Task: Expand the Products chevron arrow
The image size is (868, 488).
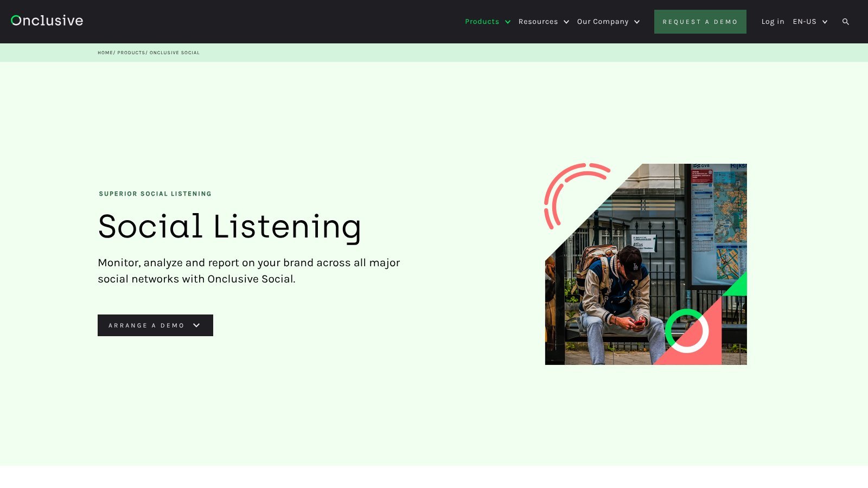Action: 508,22
